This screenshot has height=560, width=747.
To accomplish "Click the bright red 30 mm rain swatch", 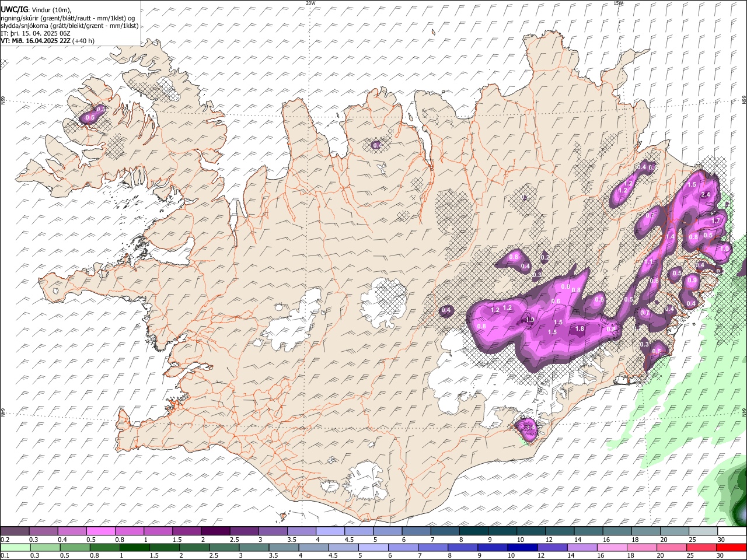I will tap(731, 548).
